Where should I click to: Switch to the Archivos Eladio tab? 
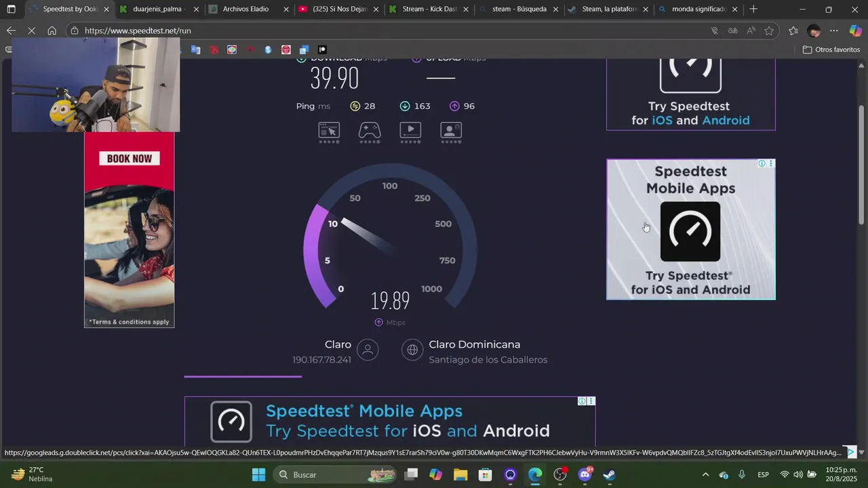pyautogui.click(x=249, y=9)
